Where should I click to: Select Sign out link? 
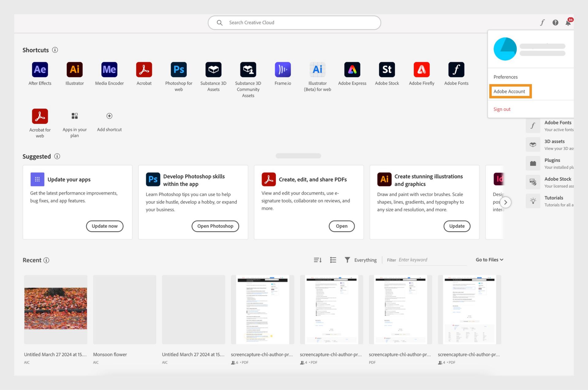pyautogui.click(x=502, y=109)
